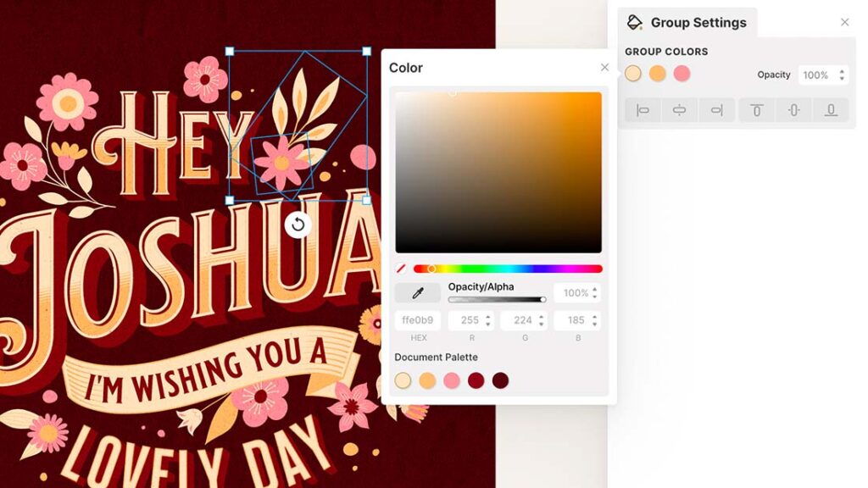Select the darkest maroon Document Palette swatch

click(x=499, y=381)
